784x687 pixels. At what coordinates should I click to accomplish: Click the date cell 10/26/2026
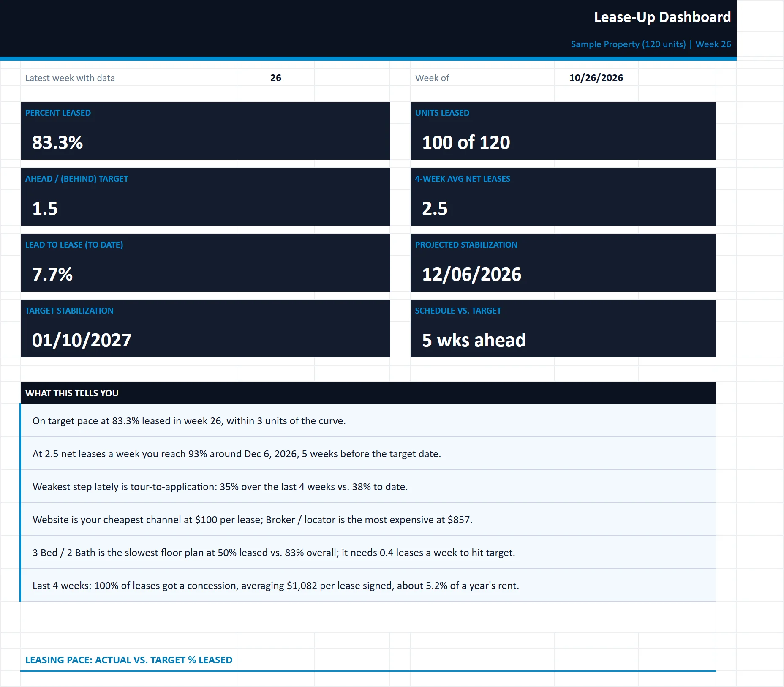pos(596,78)
